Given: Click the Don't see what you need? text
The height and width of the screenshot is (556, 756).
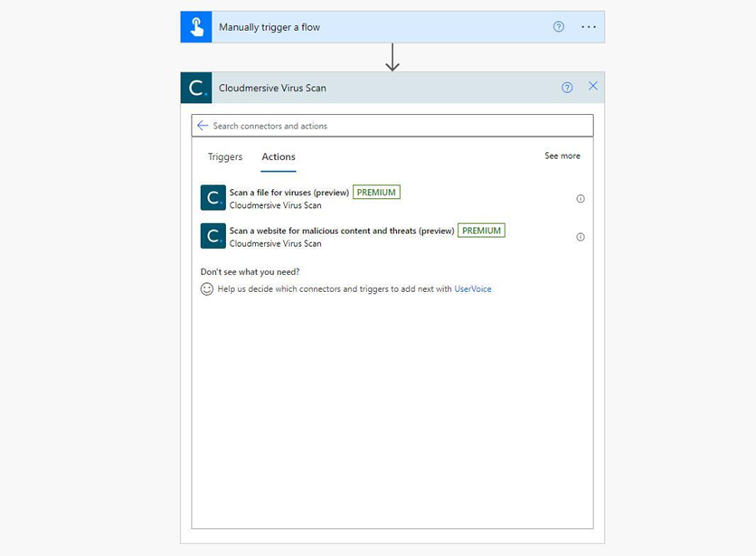Looking at the screenshot, I should click(x=250, y=272).
